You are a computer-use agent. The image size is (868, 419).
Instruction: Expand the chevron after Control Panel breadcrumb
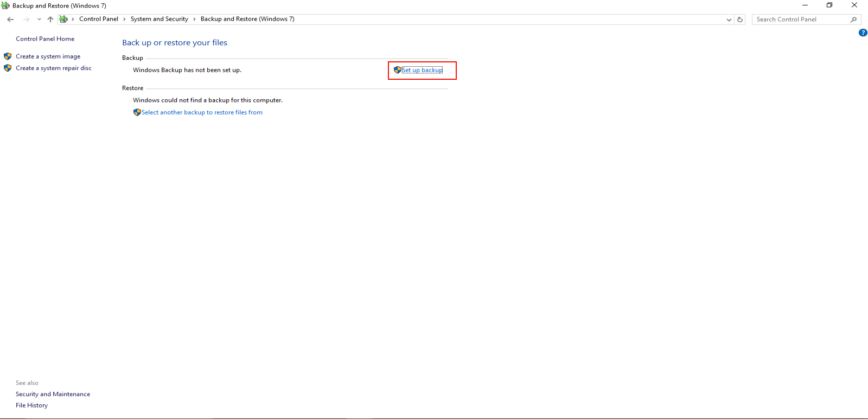pyautogui.click(x=124, y=19)
